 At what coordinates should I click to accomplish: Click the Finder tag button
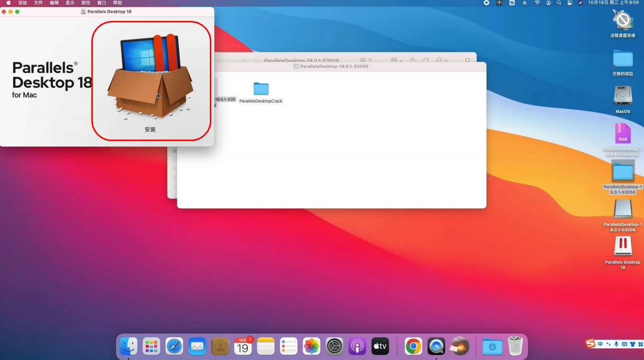point(425,60)
